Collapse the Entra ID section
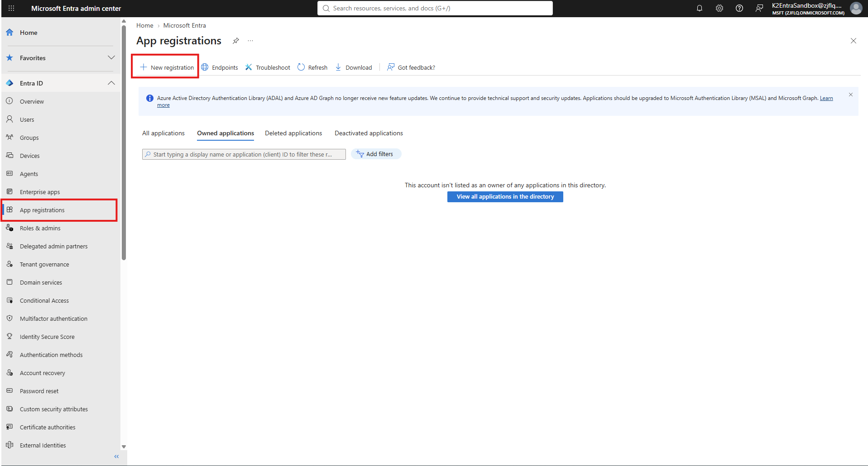Image resolution: width=868 pixels, height=466 pixels. [111, 83]
